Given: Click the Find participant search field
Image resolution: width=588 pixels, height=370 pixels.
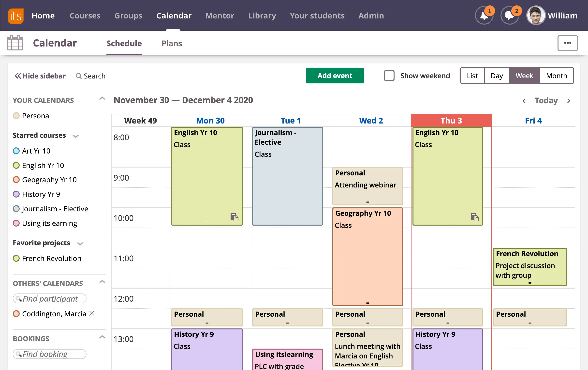Looking at the screenshot, I should point(50,298).
